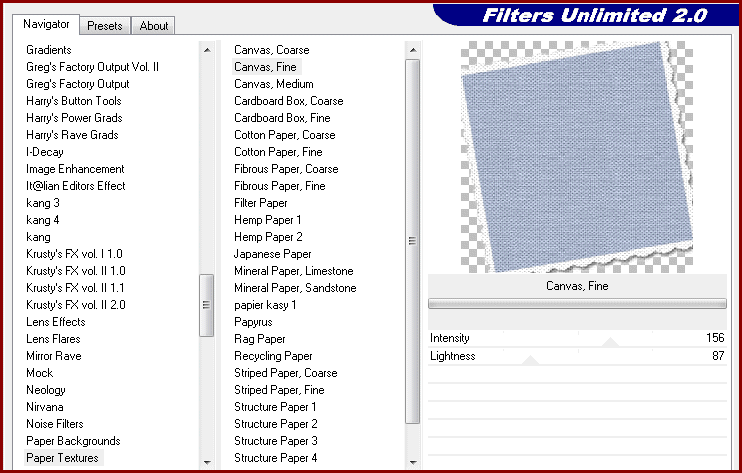Select the Lens Effects category
Viewport: 742px width, 473px height.
[56, 323]
